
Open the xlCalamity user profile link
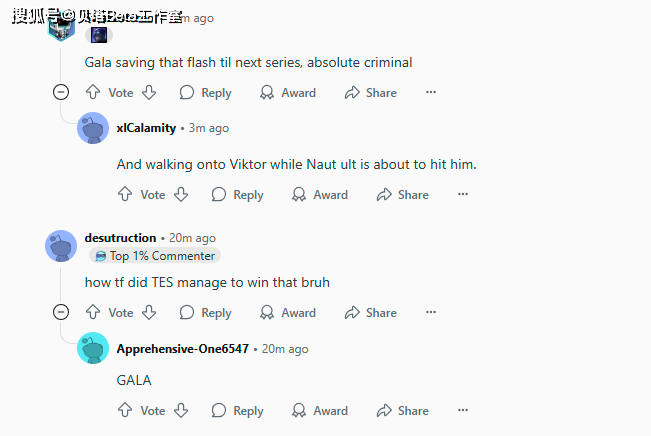146,128
